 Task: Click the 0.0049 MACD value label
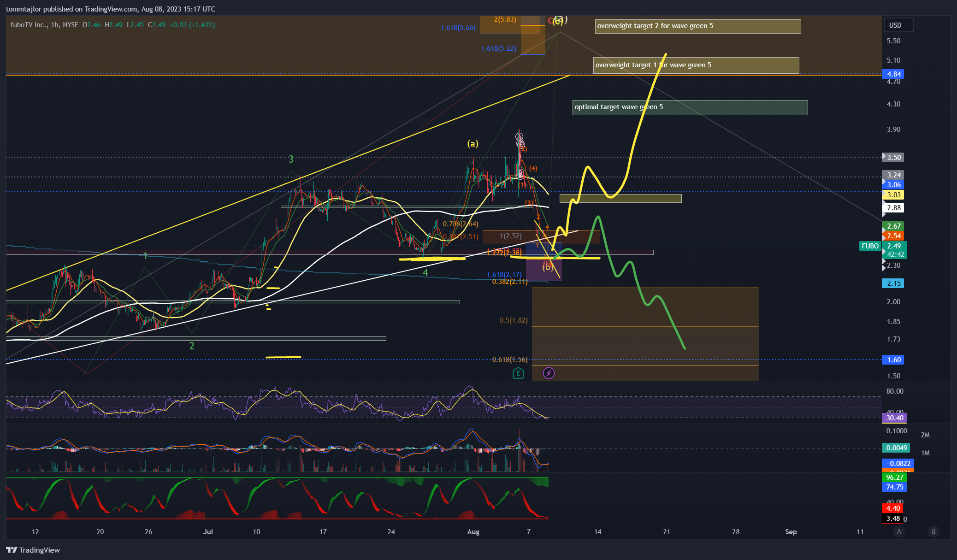point(896,448)
